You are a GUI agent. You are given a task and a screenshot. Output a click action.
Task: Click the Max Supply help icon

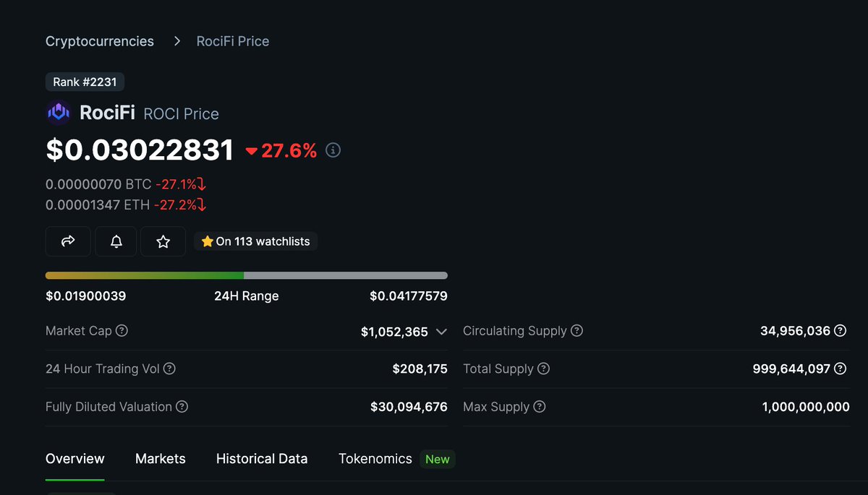(540, 407)
